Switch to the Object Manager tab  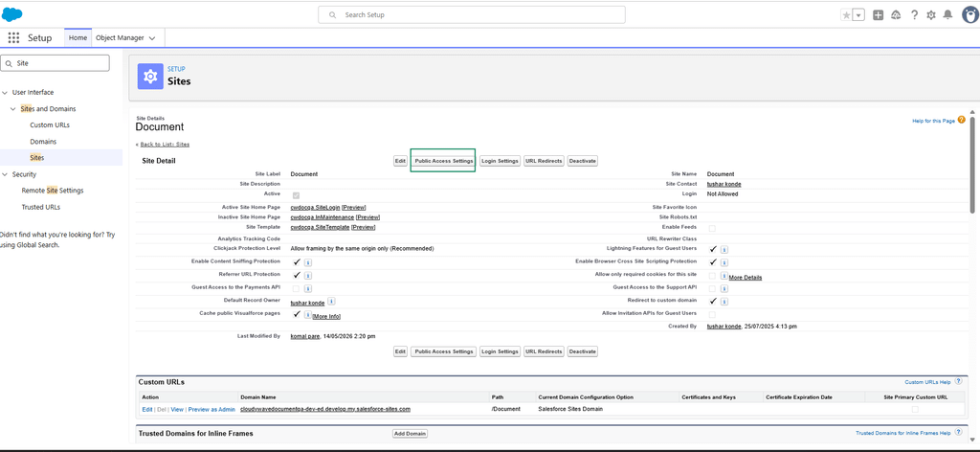coord(120,37)
